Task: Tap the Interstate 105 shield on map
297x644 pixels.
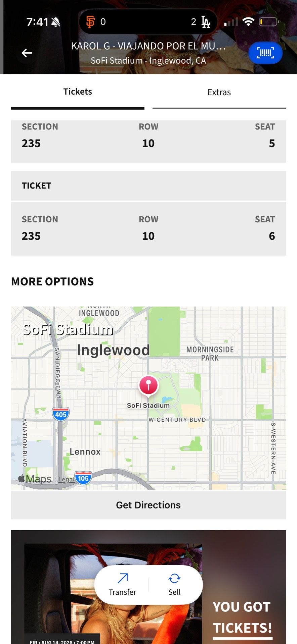Action: 83,478
